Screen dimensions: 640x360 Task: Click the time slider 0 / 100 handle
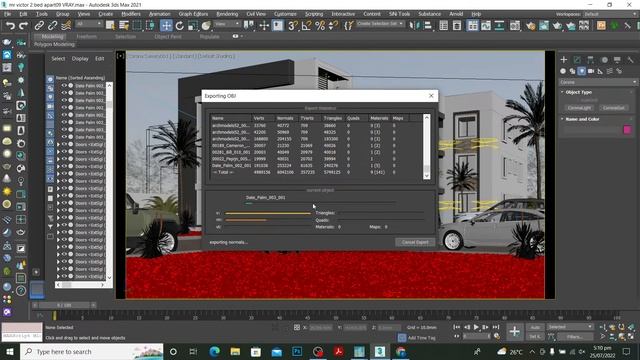[x=64, y=305]
